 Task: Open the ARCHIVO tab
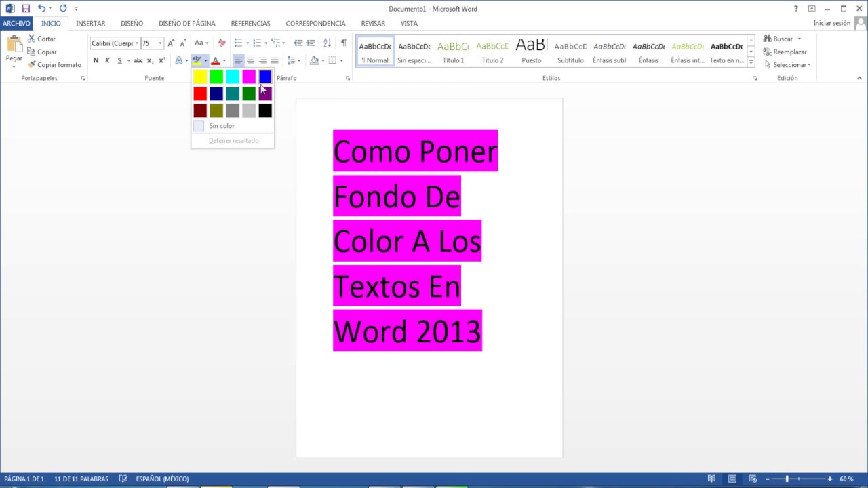16,23
